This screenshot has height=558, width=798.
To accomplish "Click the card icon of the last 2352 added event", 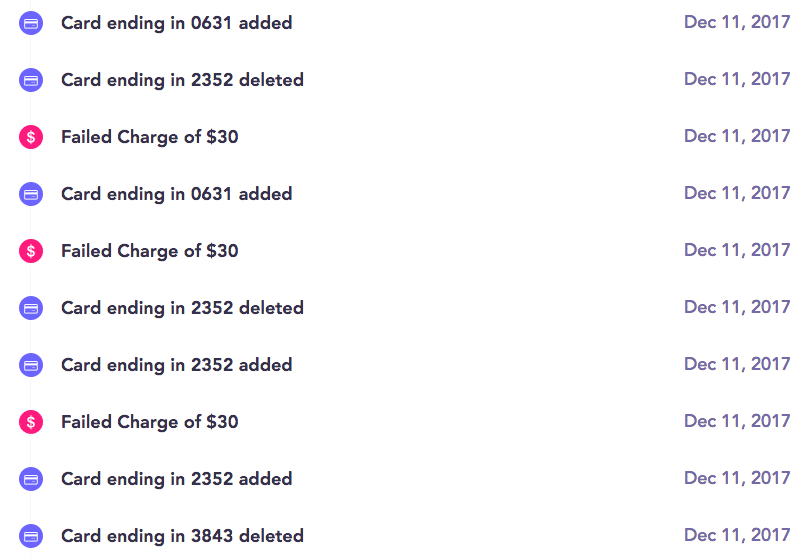I will 31,479.
